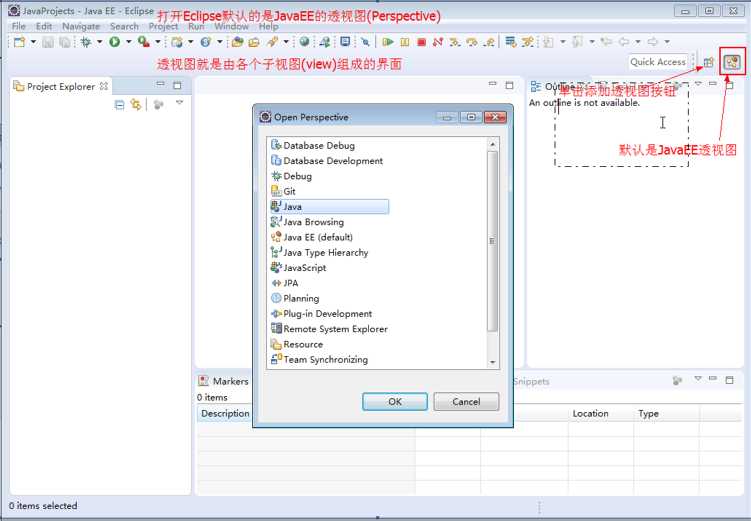Click the perspective list scrollbar thumb
Image resolution: width=751 pixels, height=521 pixels.
pyautogui.click(x=492, y=241)
